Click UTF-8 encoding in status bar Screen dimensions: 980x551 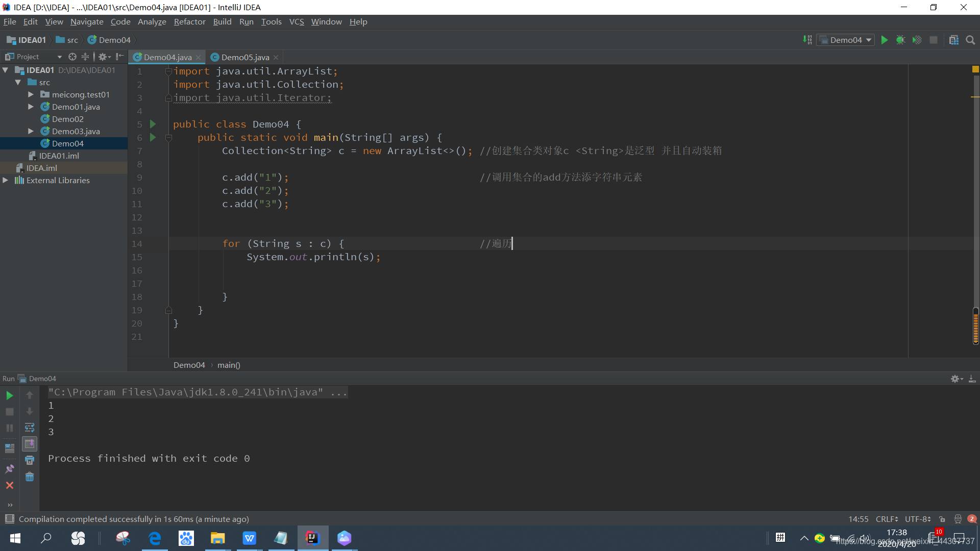pyautogui.click(x=918, y=519)
